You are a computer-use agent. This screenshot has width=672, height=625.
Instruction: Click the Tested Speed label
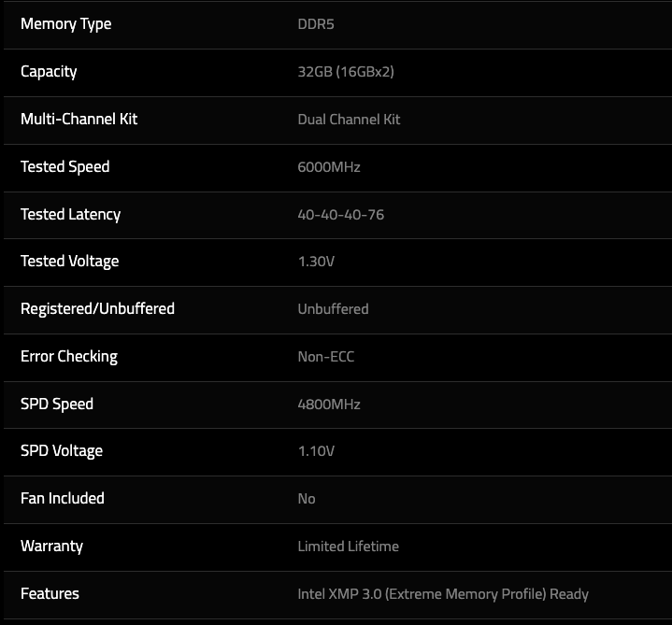click(65, 166)
